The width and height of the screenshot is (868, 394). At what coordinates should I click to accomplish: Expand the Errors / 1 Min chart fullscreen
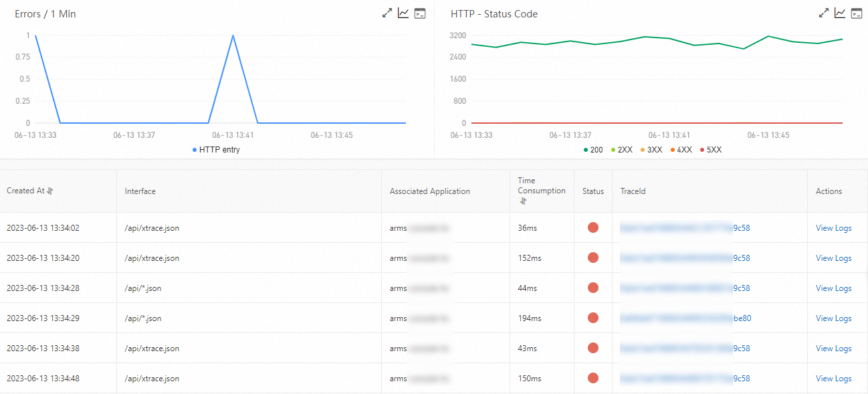[x=387, y=13]
